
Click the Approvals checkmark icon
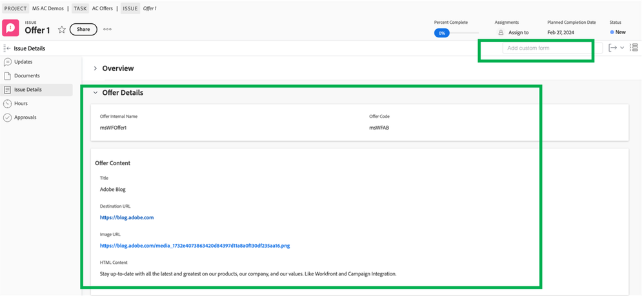(8, 117)
